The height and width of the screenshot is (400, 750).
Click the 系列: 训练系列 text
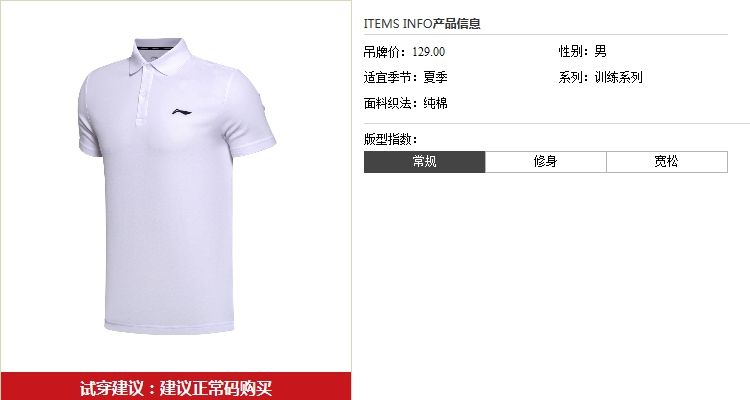600,77
